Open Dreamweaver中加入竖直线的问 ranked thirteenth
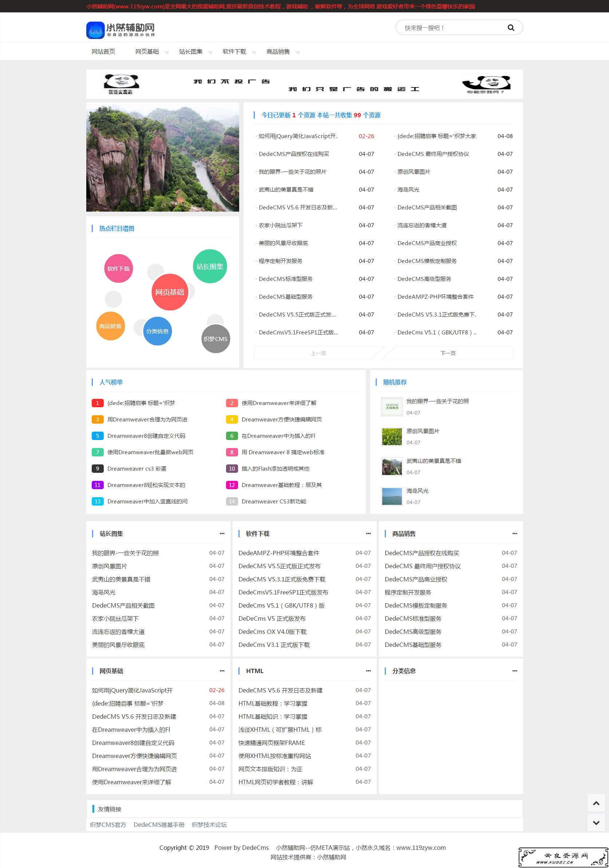The width and height of the screenshot is (609, 868). click(x=147, y=501)
